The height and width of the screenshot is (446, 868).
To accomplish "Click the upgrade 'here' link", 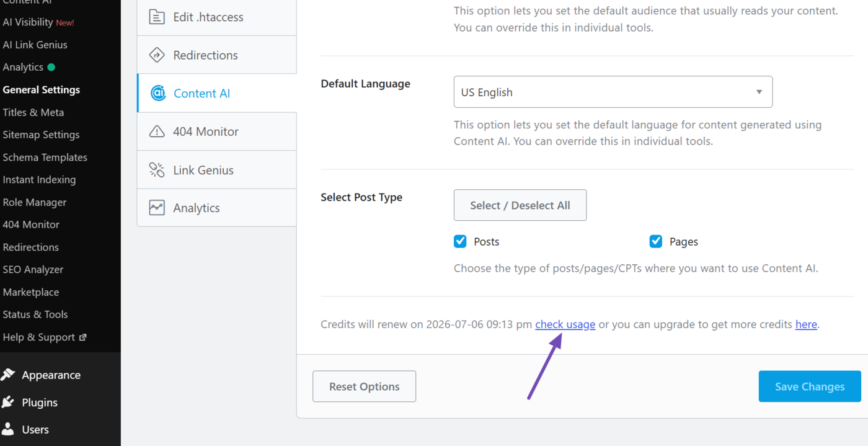I will [806, 324].
